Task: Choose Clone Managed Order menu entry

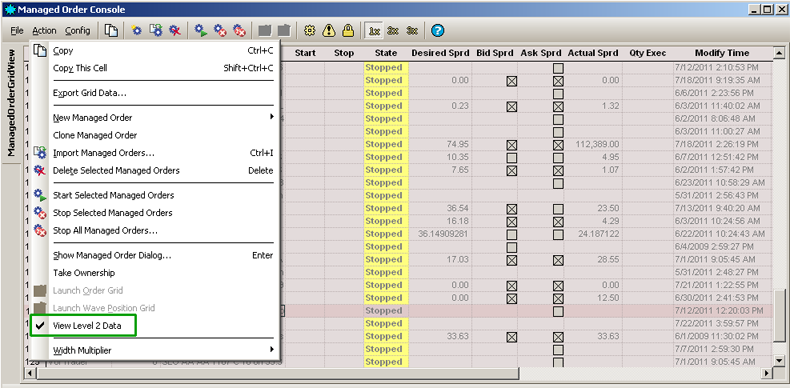Action: (154, 135)
